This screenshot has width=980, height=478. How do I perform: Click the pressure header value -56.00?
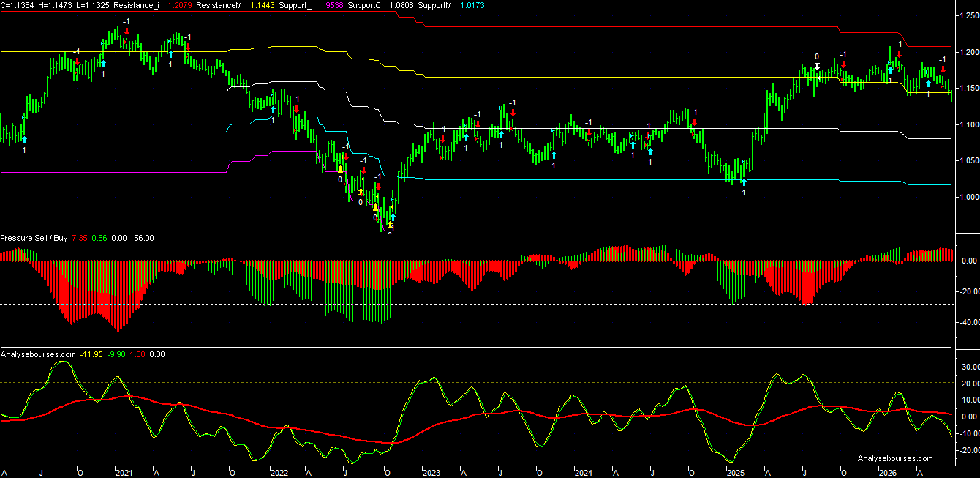(x=142, y=238)
